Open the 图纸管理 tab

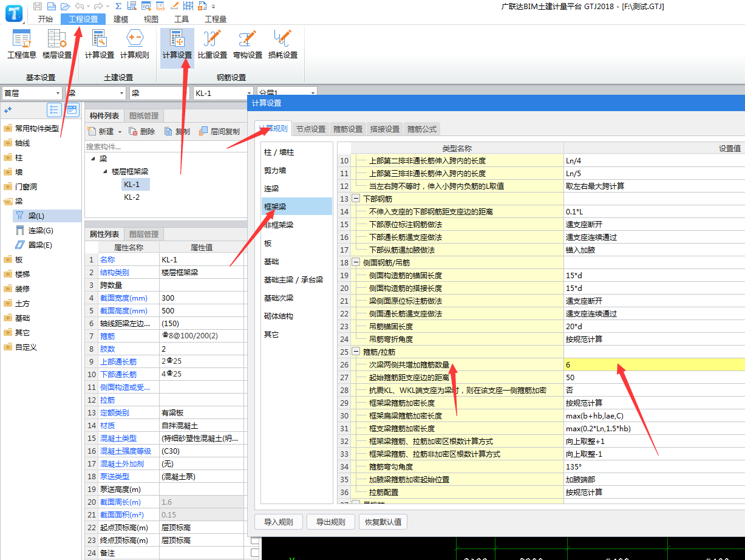click(144, 115)
